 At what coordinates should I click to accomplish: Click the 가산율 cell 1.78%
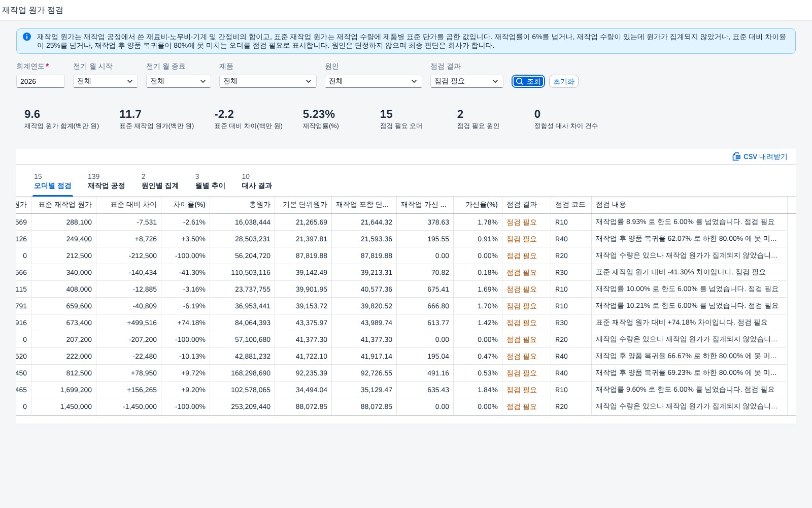(x=478, y=222)
